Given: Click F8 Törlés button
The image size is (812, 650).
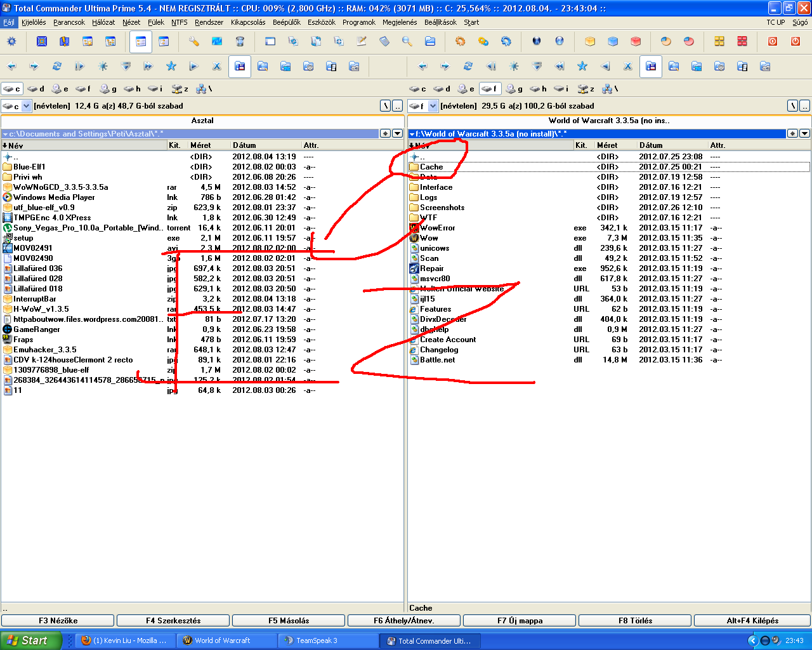Looking at the screenshot, I should click(x=635, y=621).
